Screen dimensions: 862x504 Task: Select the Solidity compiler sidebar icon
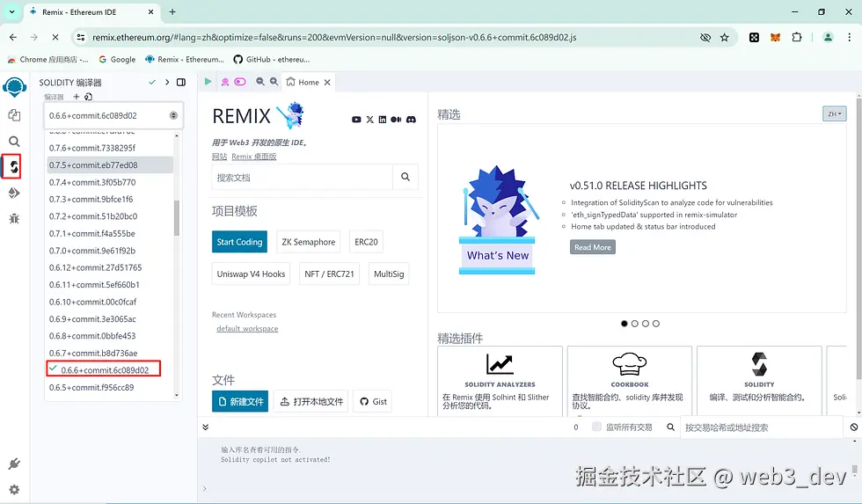[x=12, y=166]
